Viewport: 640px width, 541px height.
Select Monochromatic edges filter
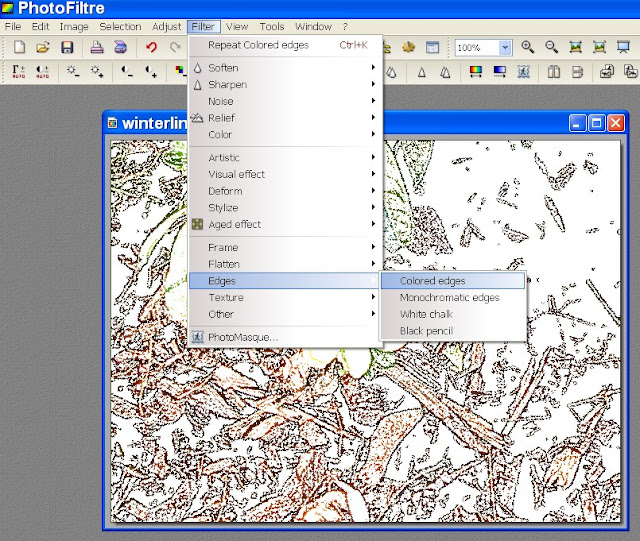point(453,298)
